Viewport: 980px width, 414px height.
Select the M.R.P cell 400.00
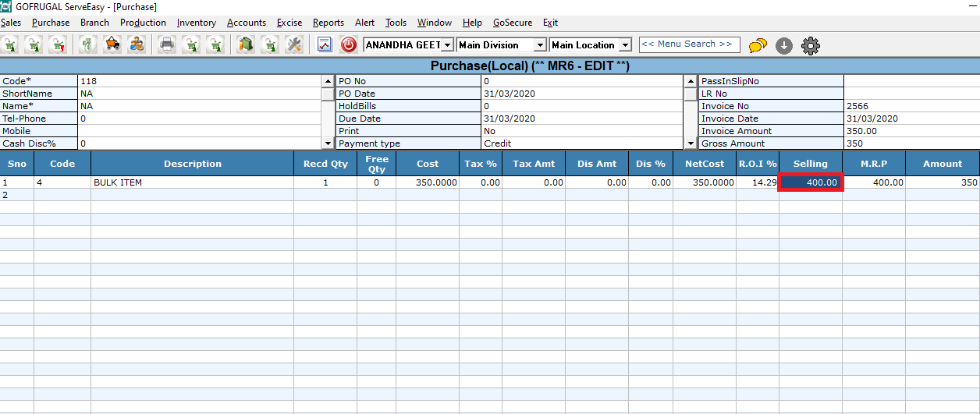tap(875, 182)
